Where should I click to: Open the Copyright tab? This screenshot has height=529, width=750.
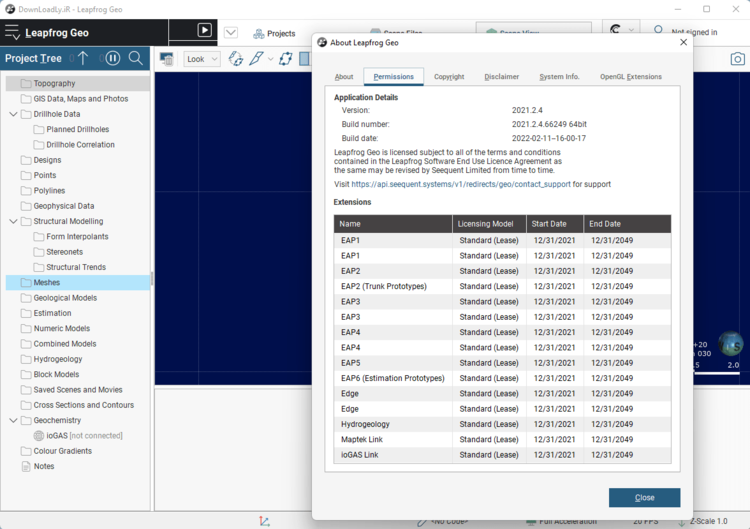coord(449,77)
